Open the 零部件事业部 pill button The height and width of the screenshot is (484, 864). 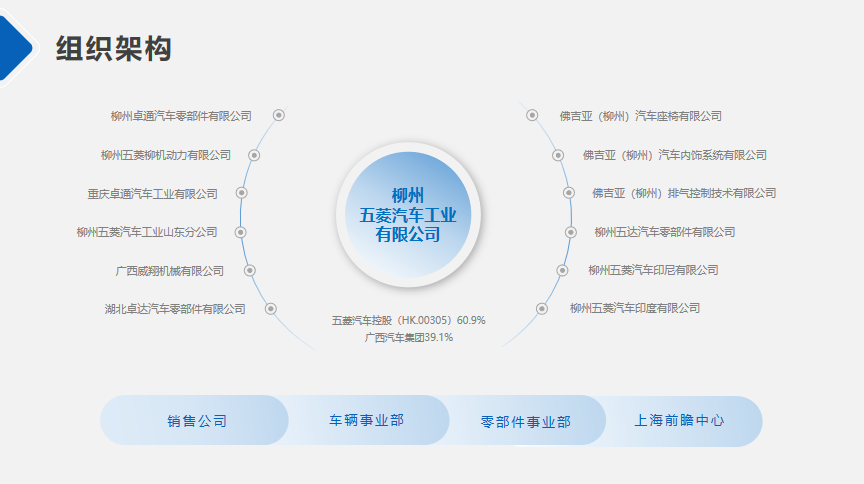[525, 421]
